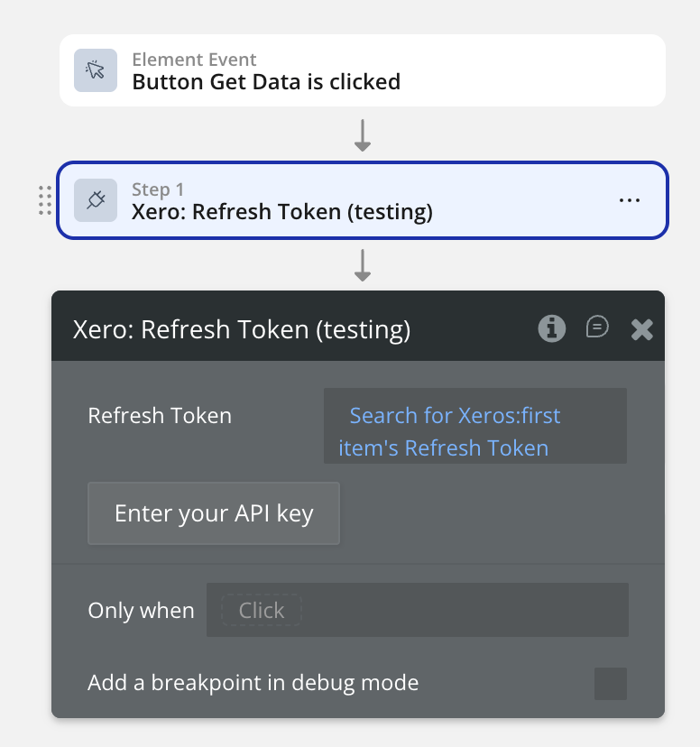Click the Element Event cursor icon
Image resolution: width=700 pixels, height=747 pixels.
96,70
